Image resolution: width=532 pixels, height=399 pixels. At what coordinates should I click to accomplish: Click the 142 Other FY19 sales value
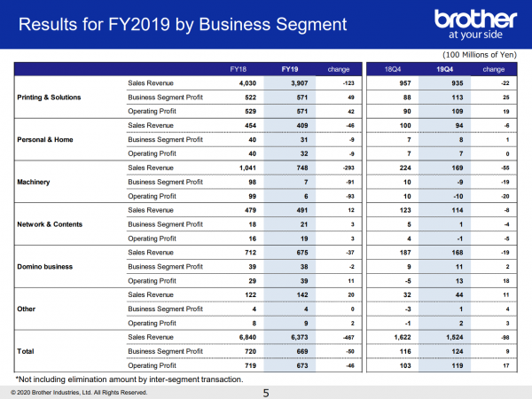coord(302,295)
